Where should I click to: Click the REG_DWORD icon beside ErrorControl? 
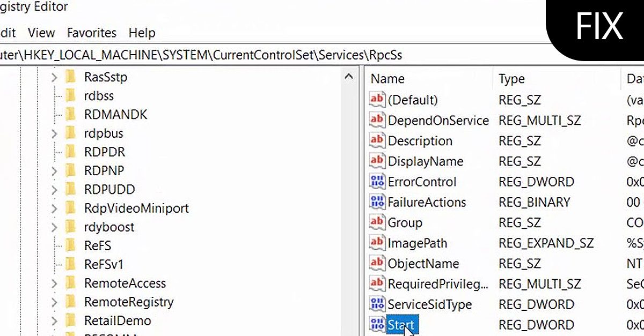pos(377,182)
